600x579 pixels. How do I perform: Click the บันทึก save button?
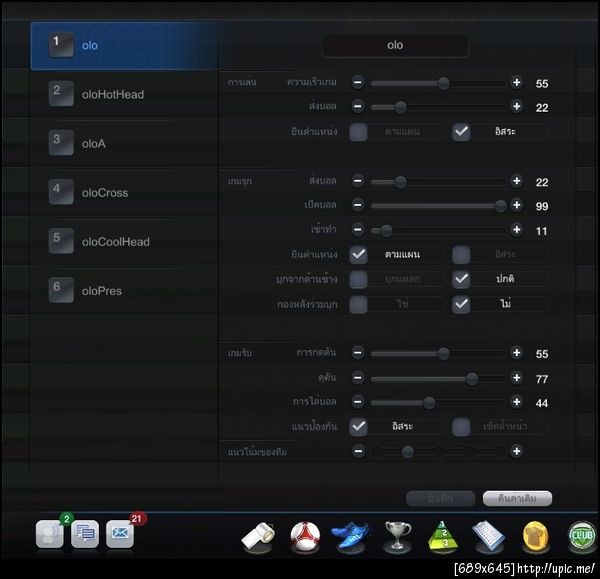click(x=440, y=499)
